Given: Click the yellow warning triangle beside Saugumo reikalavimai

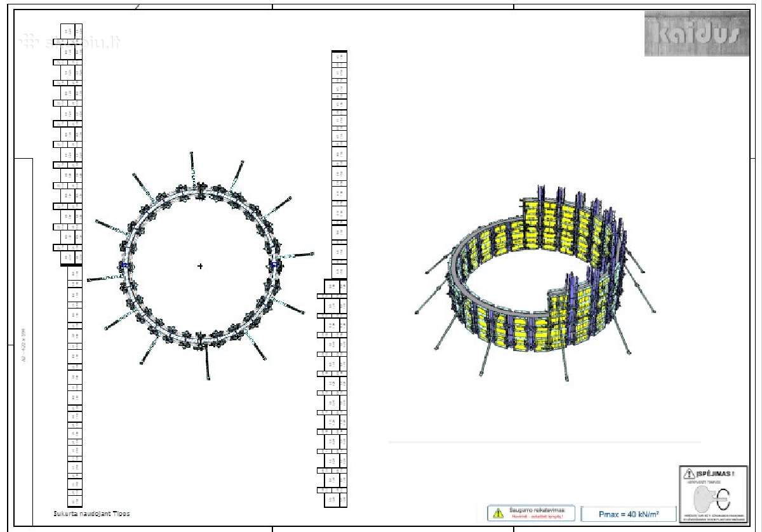Looking at the screenshot, I should pos(498,512).
